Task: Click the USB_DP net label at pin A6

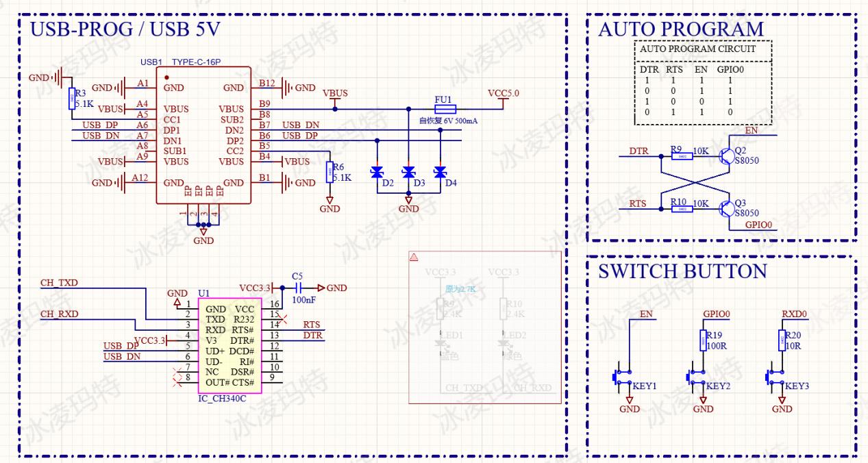Action: pyautogui.click(x=100, y=125)
